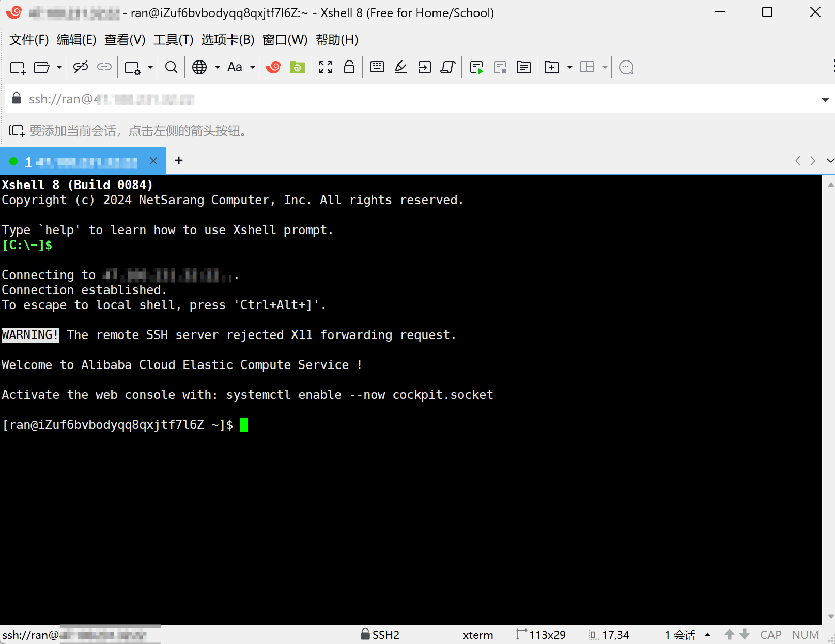Expand the pane layout dropdown arrow

click(x=605, y=67)
